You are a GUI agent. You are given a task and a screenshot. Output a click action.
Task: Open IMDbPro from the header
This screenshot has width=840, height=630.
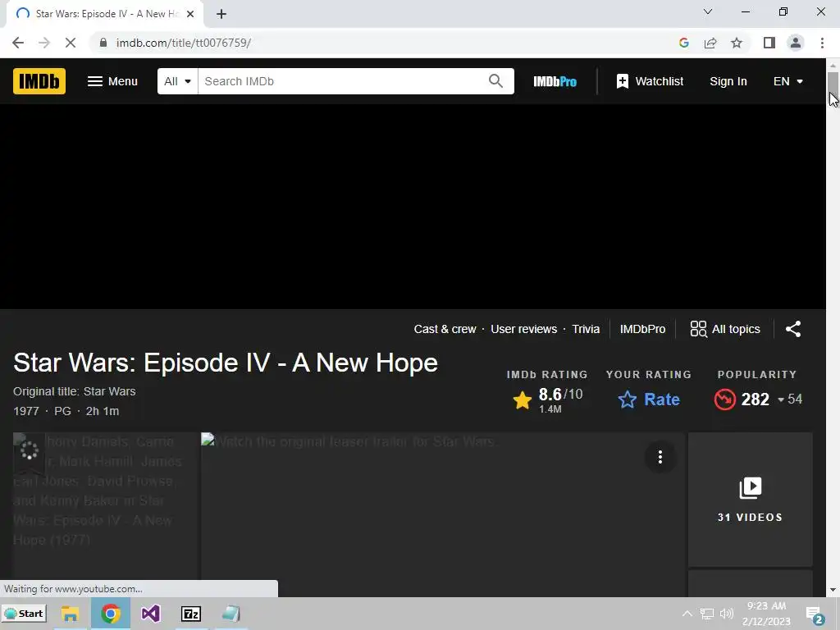point(555,81)
